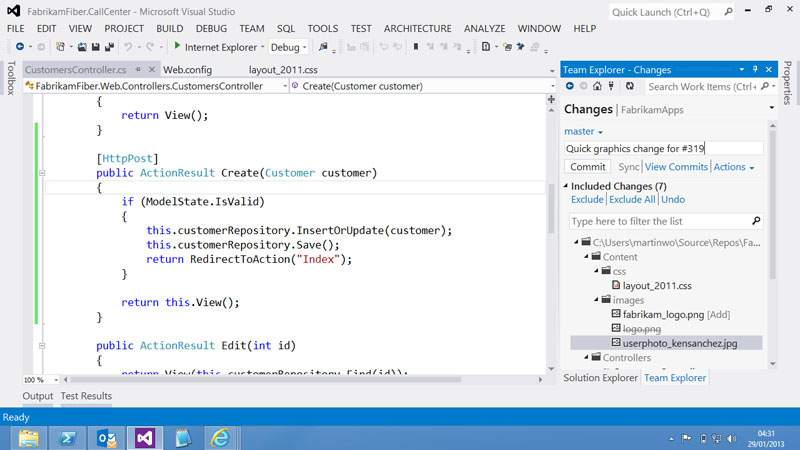The width and height of the screenshot is (800, 450).
Task: Open the DEBUG menu
Action: point(211,29)
